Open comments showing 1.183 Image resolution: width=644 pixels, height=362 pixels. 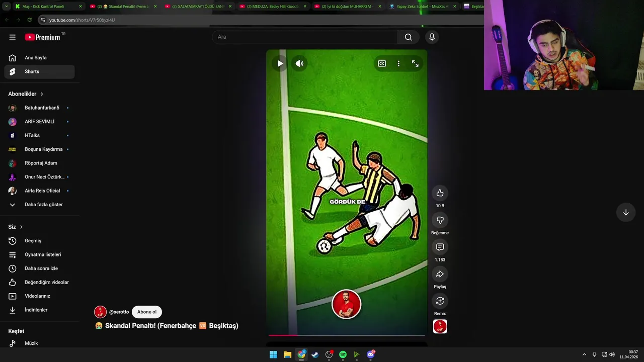tap(440, 247)
